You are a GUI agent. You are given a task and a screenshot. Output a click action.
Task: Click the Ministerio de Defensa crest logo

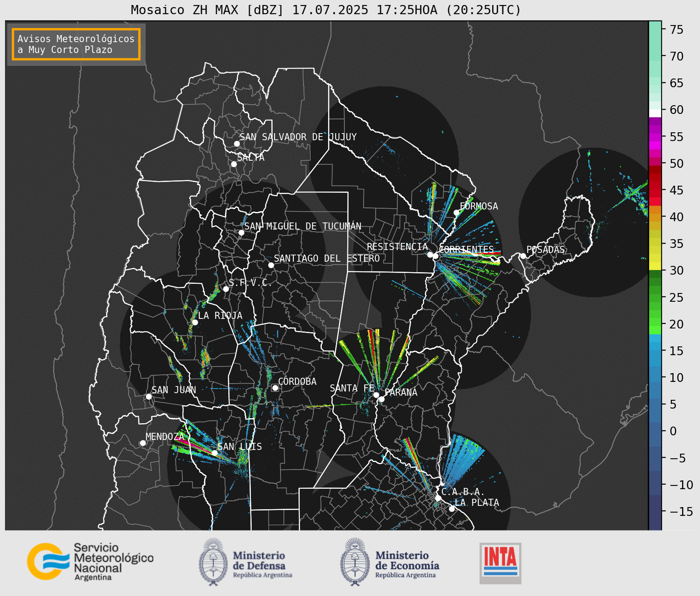pyautogui.click(x=214, y=562)
